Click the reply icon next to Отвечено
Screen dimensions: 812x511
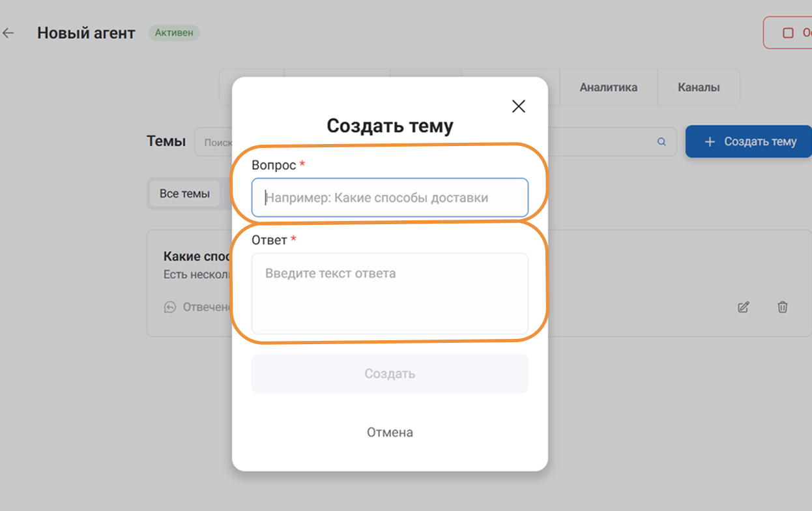170,307
